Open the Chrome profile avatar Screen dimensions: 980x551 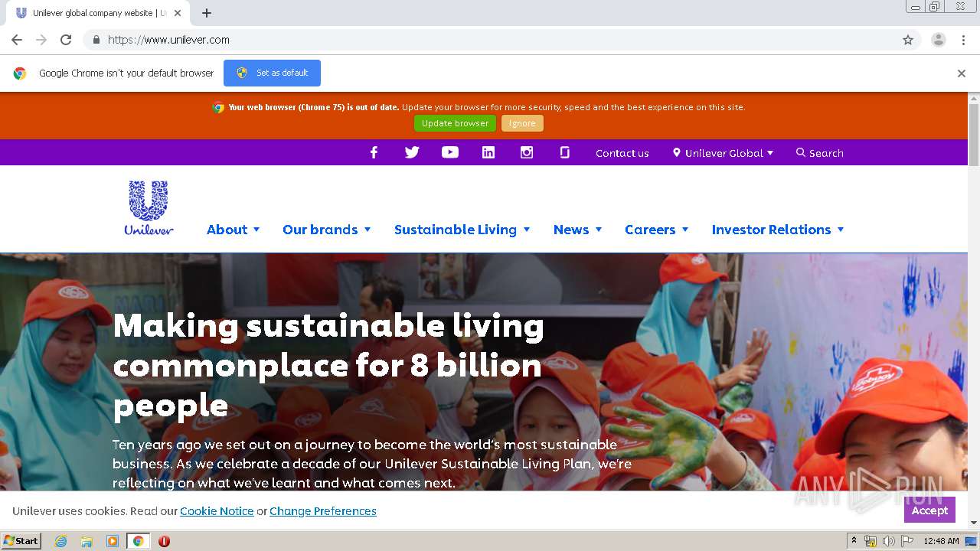[939, 40]
